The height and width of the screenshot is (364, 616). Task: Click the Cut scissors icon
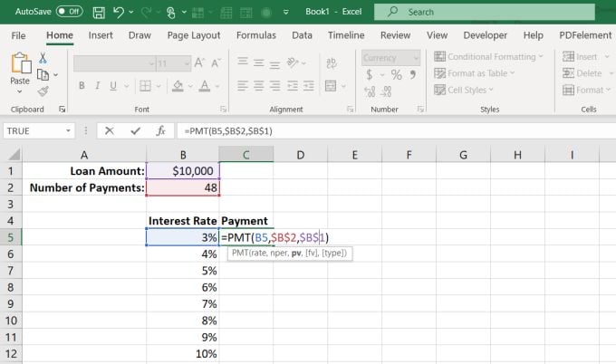[43, 57]
